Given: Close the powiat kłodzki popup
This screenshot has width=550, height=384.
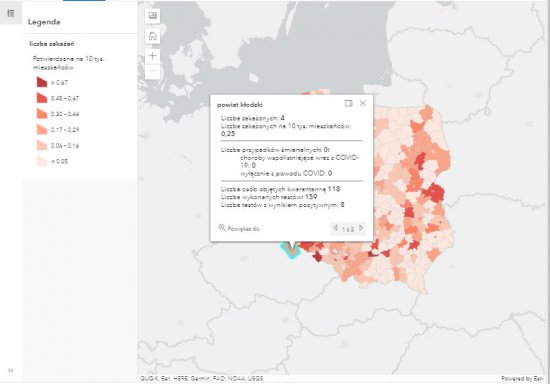Looking at the screenshot, I should coord(363,103).
